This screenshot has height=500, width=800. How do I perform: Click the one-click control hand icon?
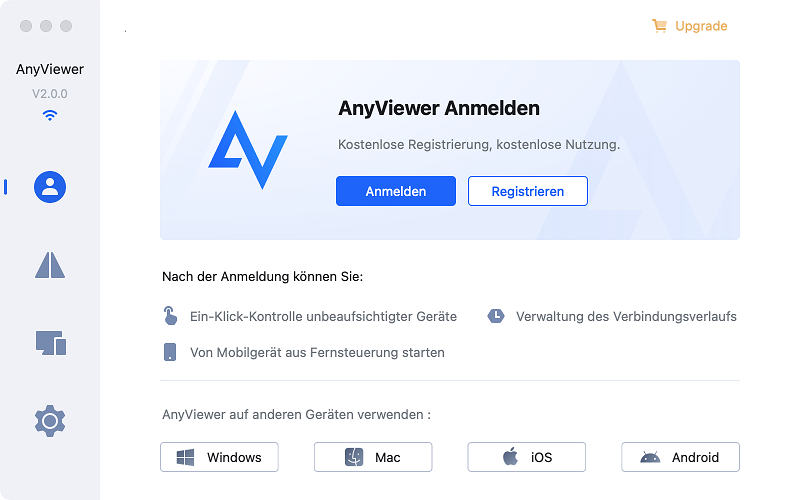click(x=170, y=316)
